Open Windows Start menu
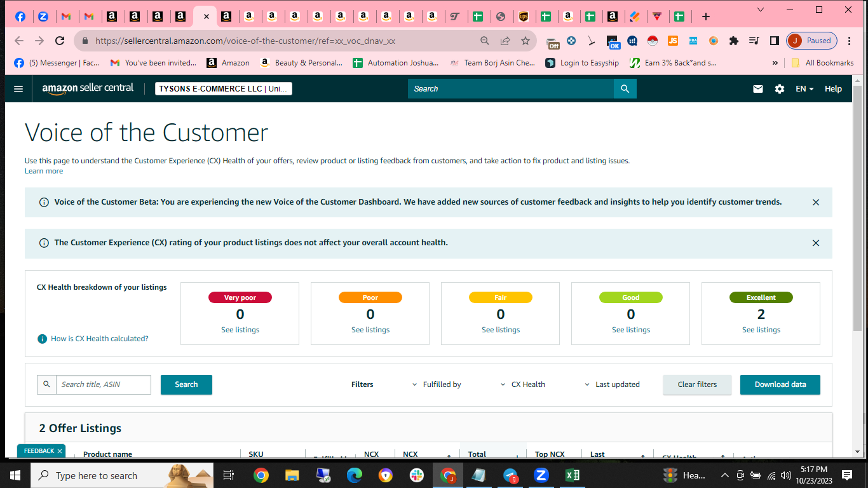 click(15, 475)
